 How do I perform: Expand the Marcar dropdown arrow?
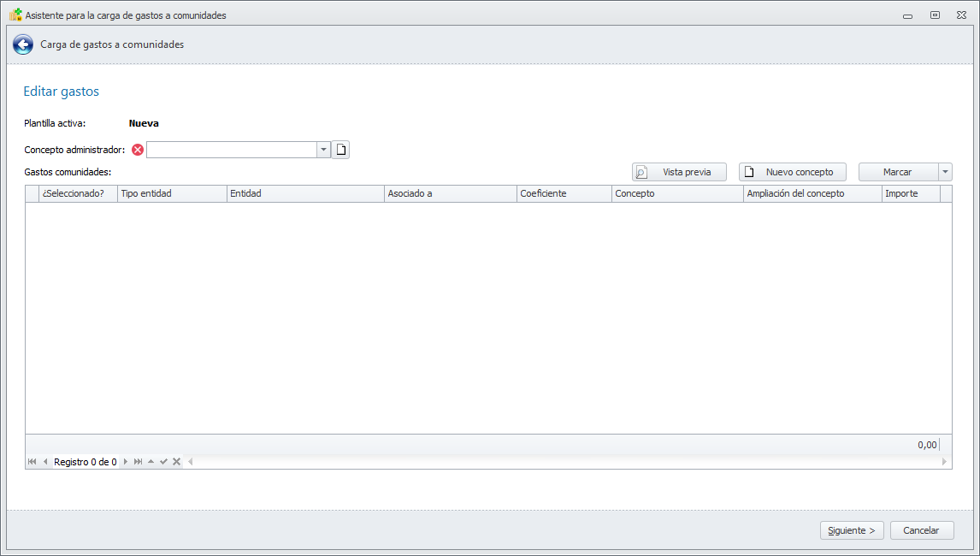tap(945, 172)
